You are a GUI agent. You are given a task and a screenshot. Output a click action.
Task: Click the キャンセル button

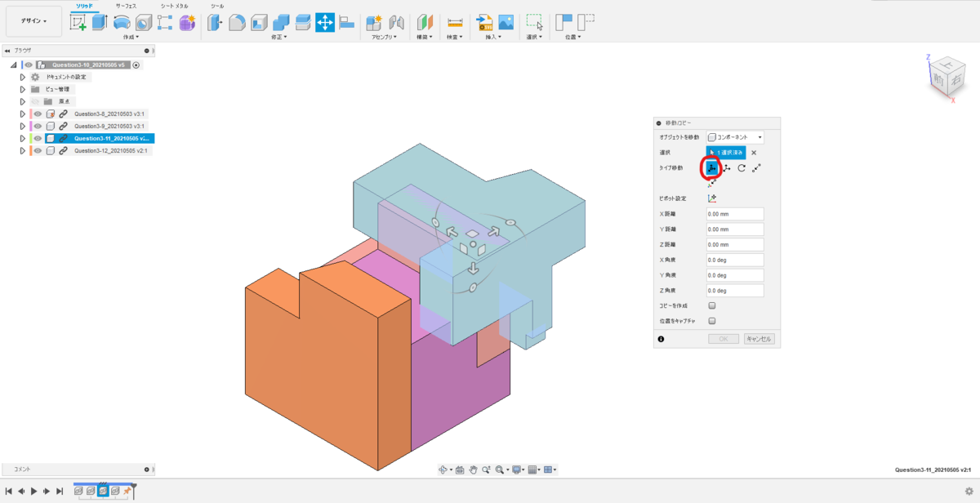(759, 339)
